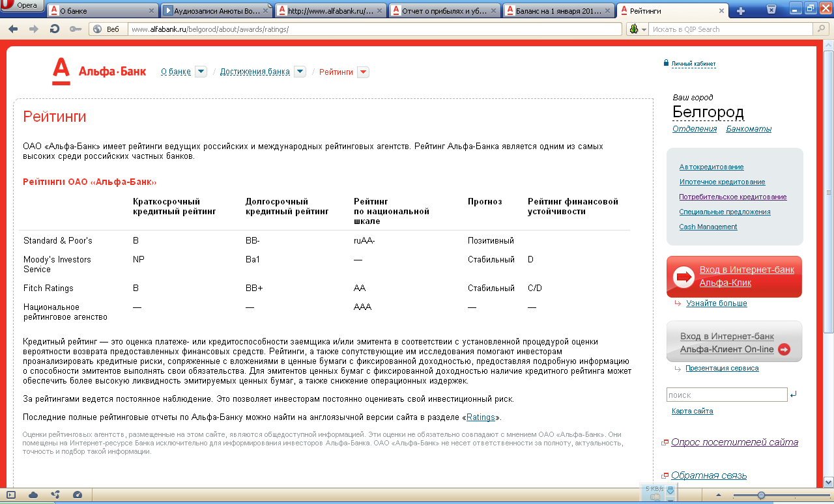
Task: Click Вход в Интернет-банк Альфа-Клиент On-line button
Action: point(734,342)
